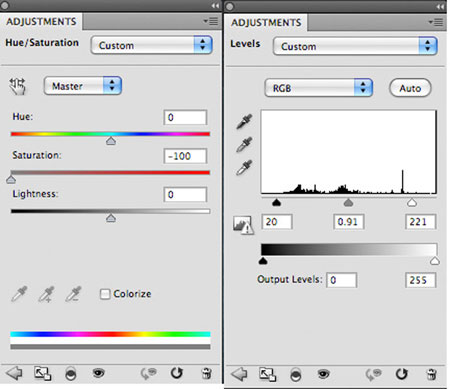Switch Hue/Saturation panel to expanded view

pos(43,373)
